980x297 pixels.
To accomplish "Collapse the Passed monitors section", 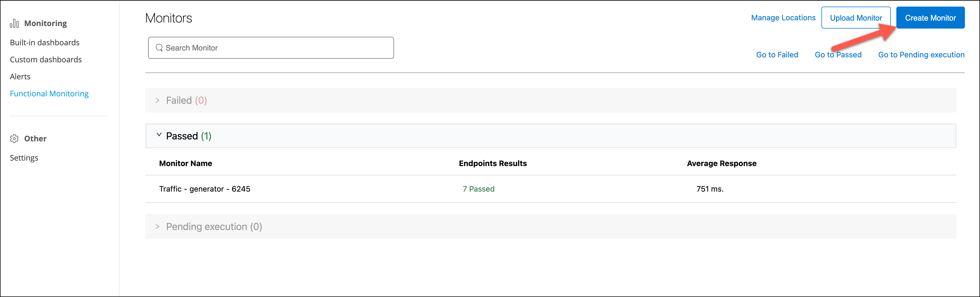I will tap(159, 135).
